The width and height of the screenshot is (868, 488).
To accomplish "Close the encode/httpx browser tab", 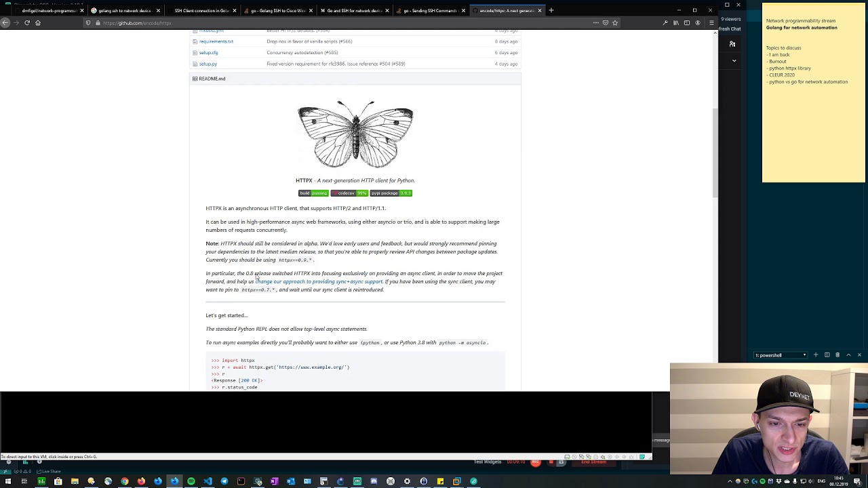I will point(540,10).
